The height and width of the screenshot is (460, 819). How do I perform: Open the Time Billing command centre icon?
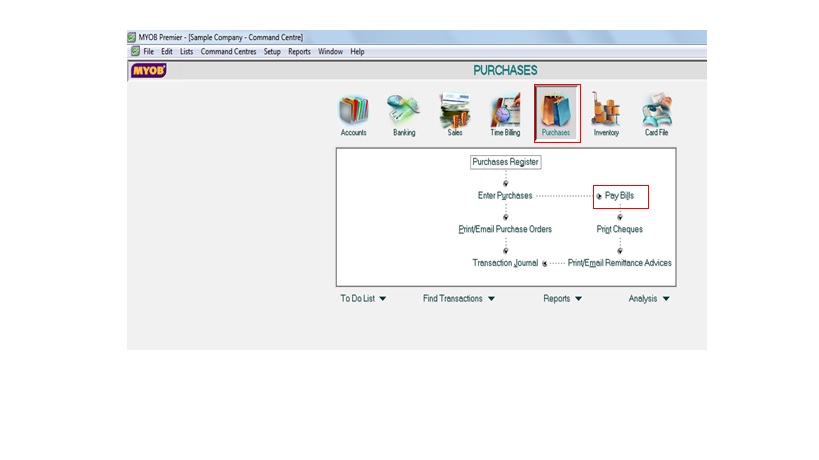(x=505, y=115)
